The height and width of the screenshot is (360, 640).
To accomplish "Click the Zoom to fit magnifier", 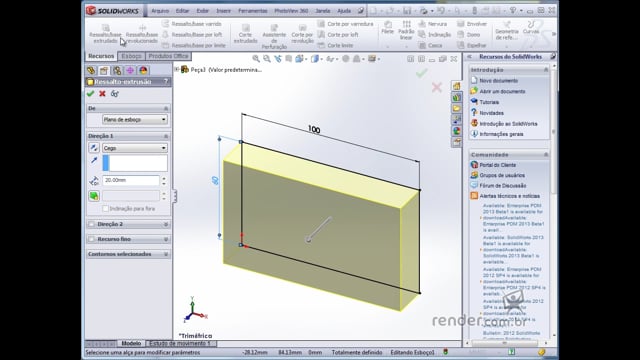I will pyautogui.click(x=256, y=59).
